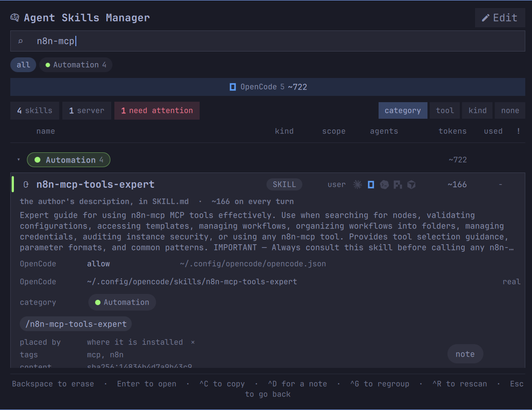Select the n8n-mcp-tools-expert skill title

pyautogui.click(x=96, y=184)
